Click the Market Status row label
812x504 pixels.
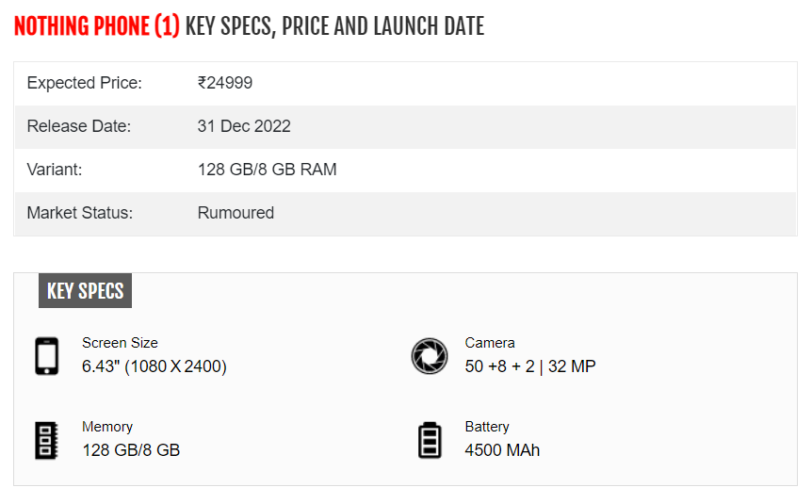(x=80, y=213)
